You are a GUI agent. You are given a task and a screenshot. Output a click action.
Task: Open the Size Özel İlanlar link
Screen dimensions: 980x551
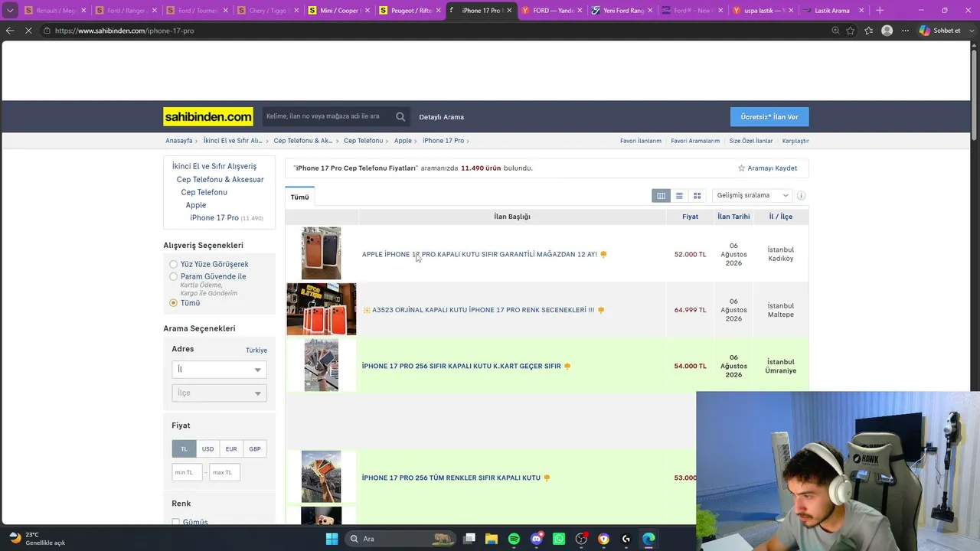[x=751, y=141]
